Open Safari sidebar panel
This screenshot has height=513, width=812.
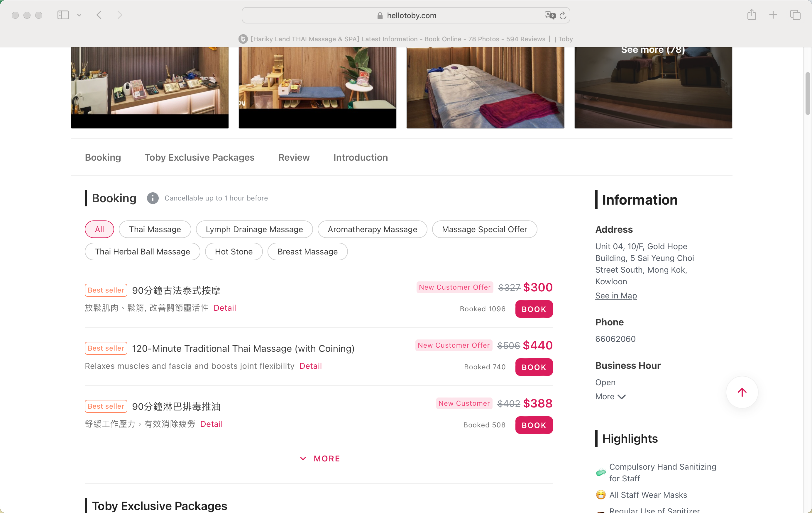pyautogui.click(x=63, y=15)
